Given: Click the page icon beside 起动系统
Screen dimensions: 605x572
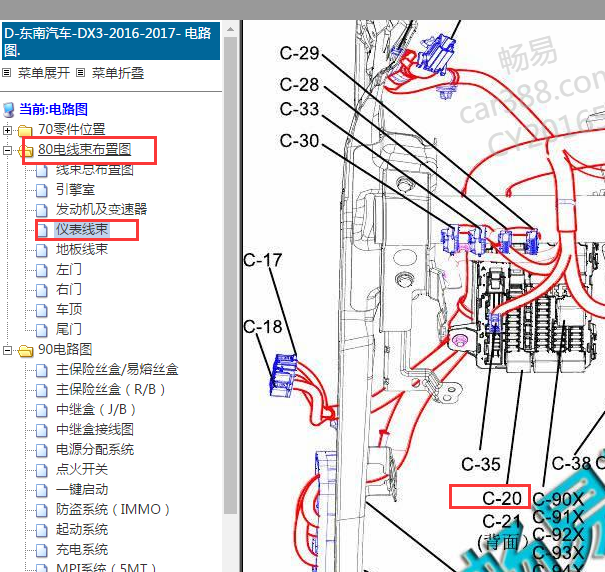Looking at the screenshot, I should pyautogui.click(x=42, y=530).
